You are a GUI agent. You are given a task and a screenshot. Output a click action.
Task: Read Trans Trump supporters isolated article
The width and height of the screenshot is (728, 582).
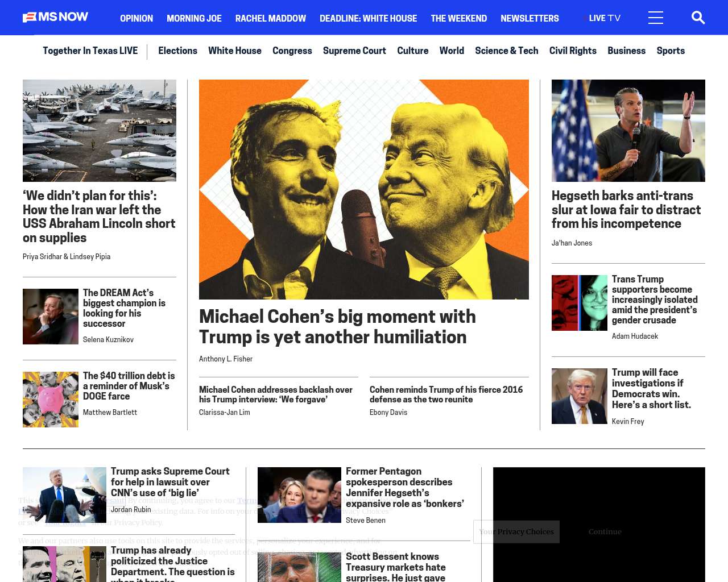click(655, 300)
